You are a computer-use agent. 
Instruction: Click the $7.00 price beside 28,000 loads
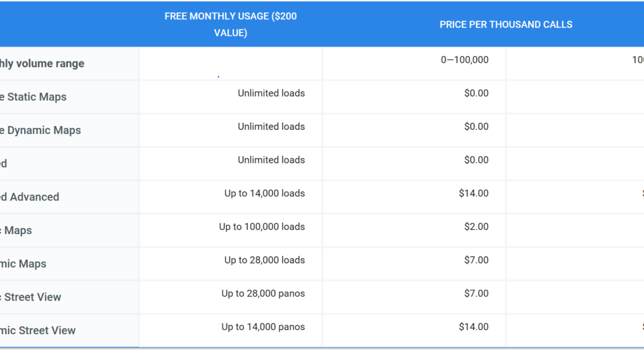[x=476, y=260]
